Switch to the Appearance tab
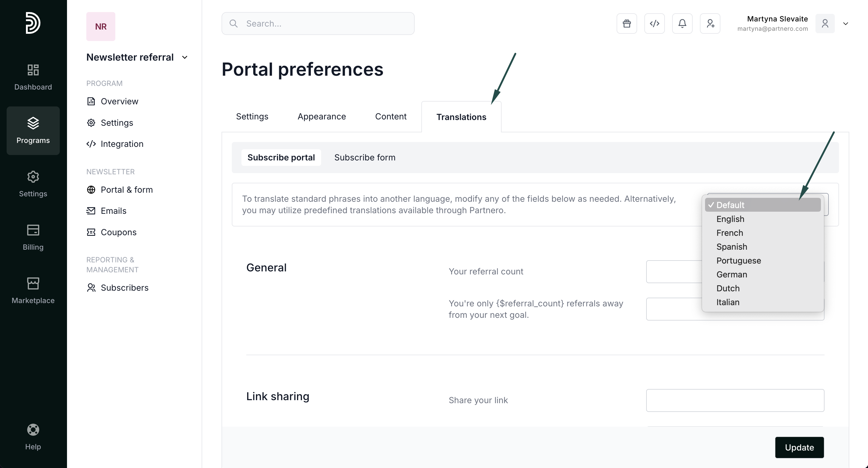The image size is (868, 468). point(321,116)
